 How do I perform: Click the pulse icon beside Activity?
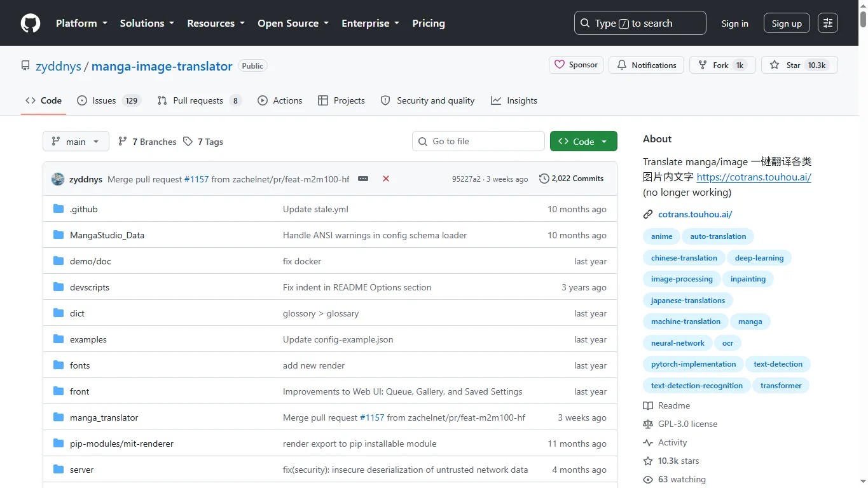[648, 443]
